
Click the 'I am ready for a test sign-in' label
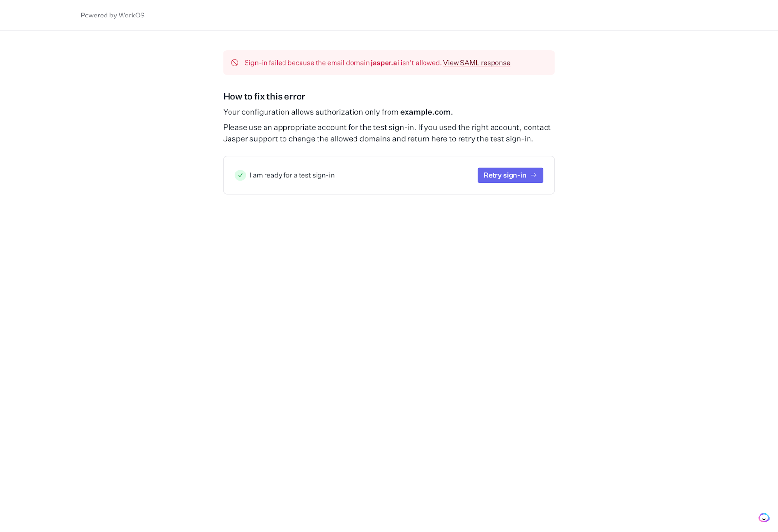click(292, 175)
